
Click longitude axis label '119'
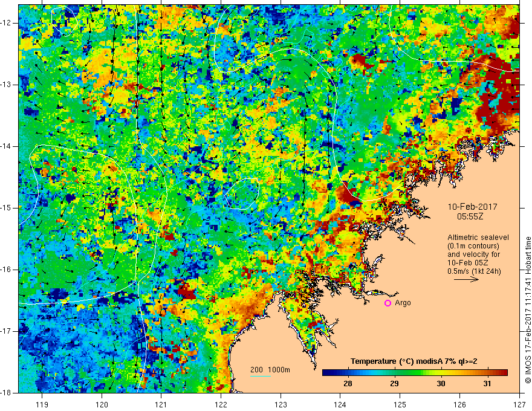coord(42,404)
